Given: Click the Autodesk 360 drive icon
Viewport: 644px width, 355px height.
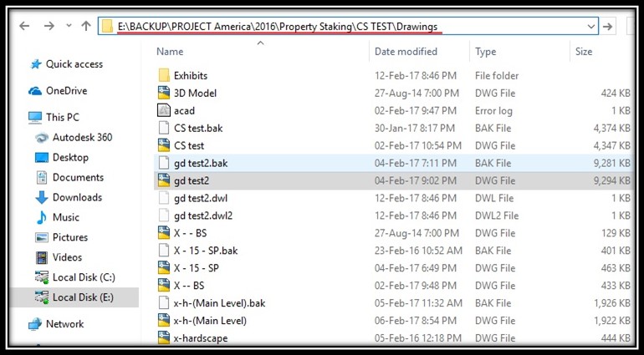Looking at the screenshot, I should pyautogui.click(x=42, y=138).
